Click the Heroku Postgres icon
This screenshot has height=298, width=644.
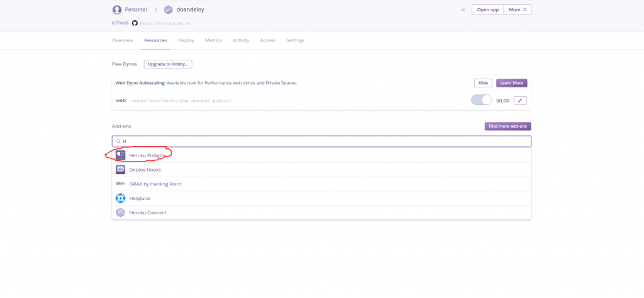tap(120, 155)
